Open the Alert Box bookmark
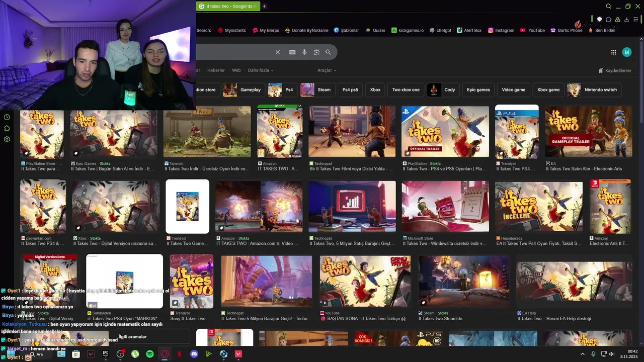Viewport: 644px width, 362px height. (x=469, y=30)
